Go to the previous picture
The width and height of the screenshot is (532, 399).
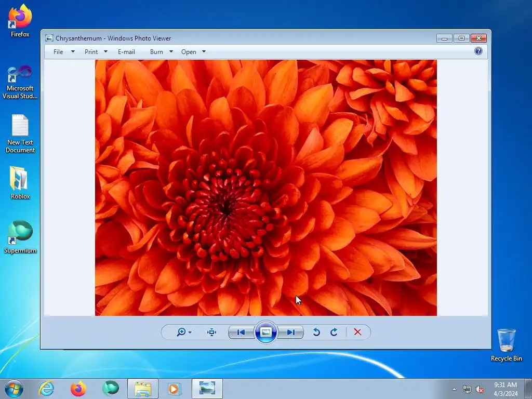(241, 332)
